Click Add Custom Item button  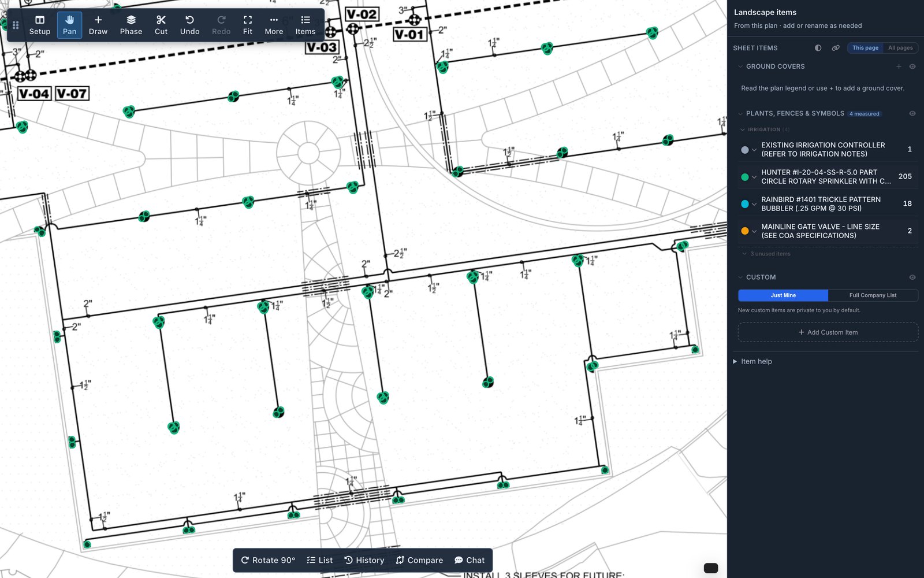pyautogui.click(x=828, y=332)
